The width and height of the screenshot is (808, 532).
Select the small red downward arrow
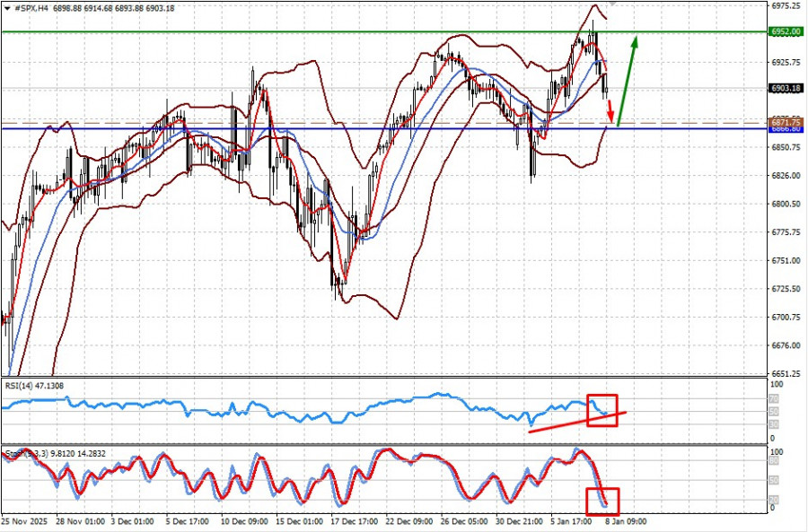[x=611, y=112]
